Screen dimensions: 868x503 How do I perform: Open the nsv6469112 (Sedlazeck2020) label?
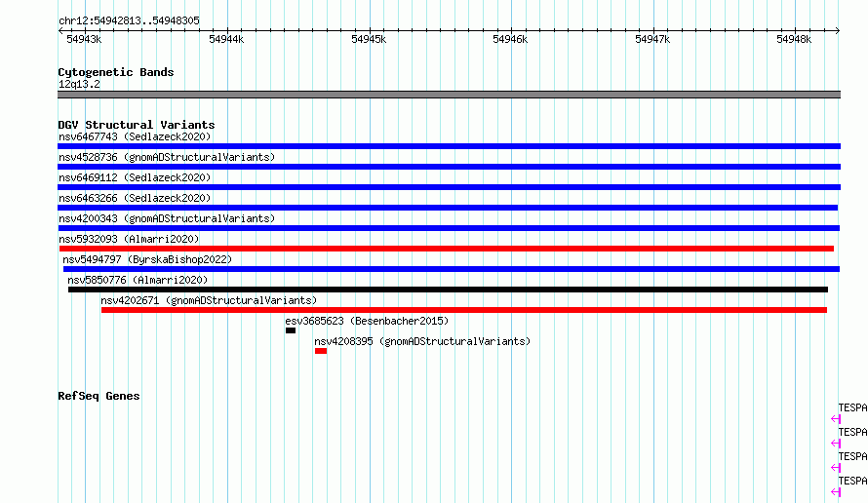[135, 177]
